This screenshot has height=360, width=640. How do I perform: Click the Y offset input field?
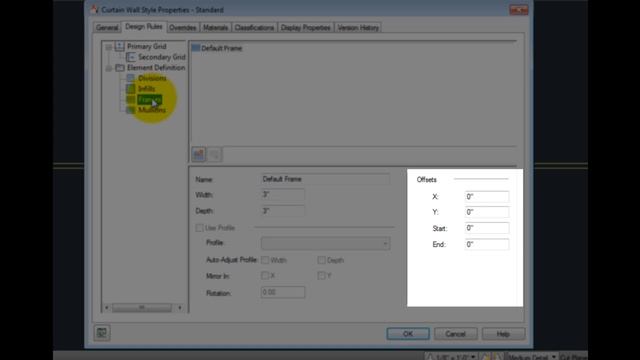pos(487,212)
